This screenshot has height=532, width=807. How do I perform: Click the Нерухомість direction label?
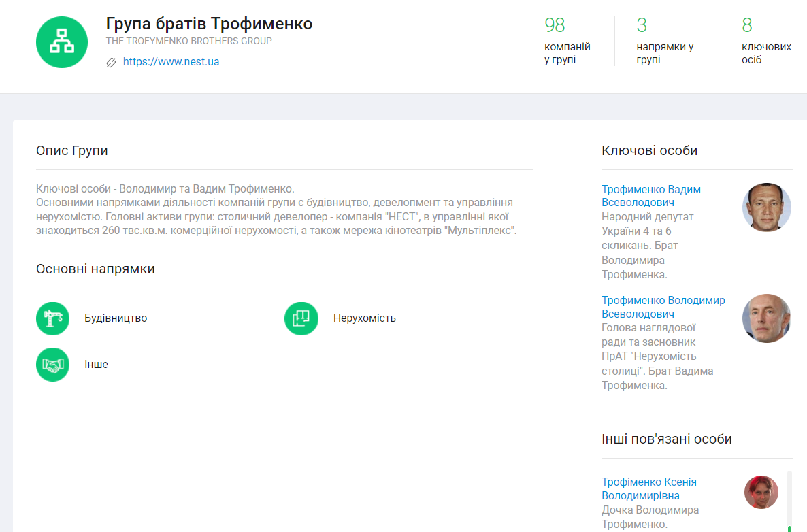364,318
